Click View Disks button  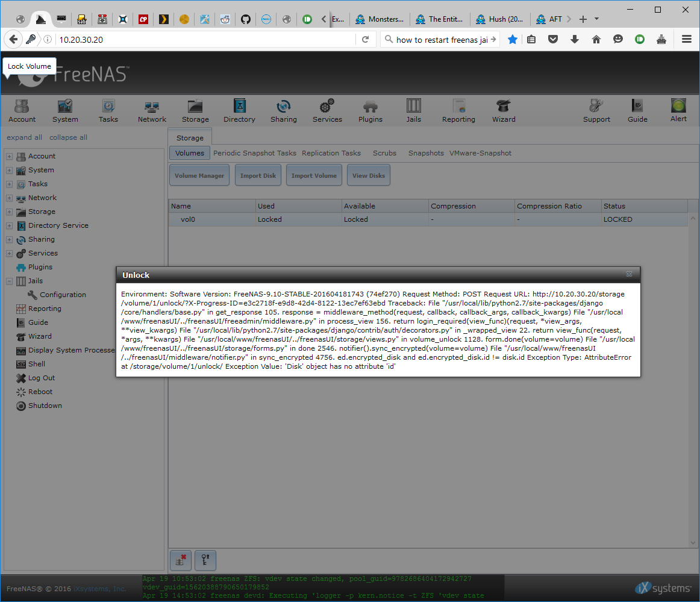click(x=368, y=175)
